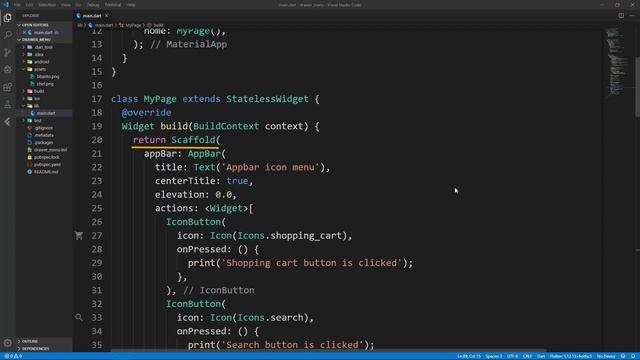This screenshot has height=360, width=640.
Task: Open the Test beaker view in activity bar
Action: point(7,104)
